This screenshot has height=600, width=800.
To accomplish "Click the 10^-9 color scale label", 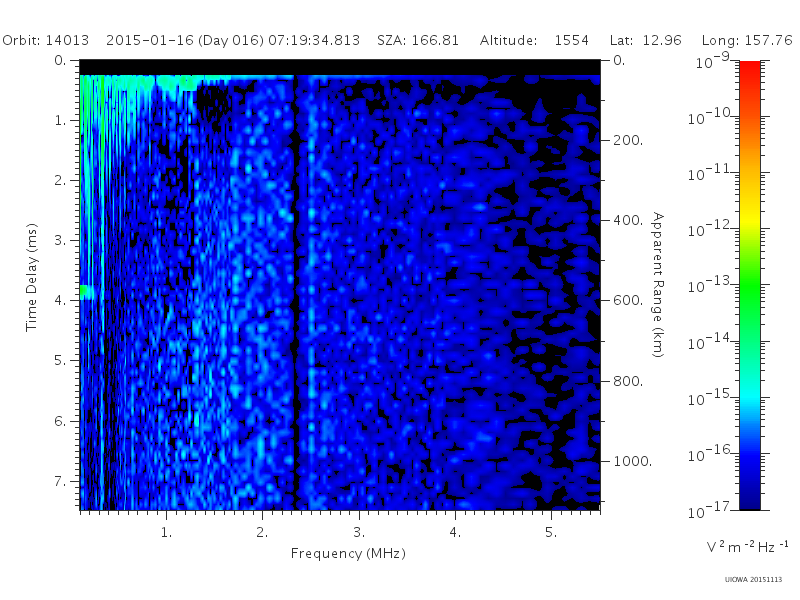I will [x=713, y=60].
